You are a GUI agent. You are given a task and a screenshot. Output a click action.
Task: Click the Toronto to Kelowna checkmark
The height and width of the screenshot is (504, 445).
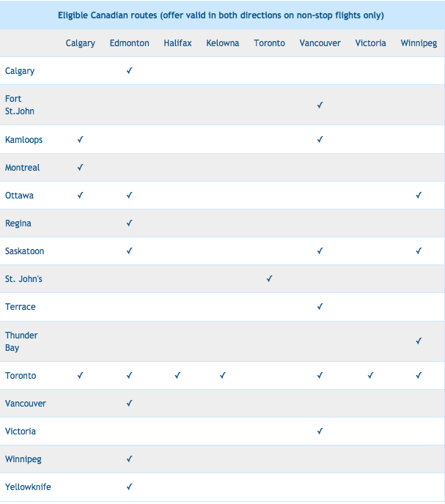[222, 375]
